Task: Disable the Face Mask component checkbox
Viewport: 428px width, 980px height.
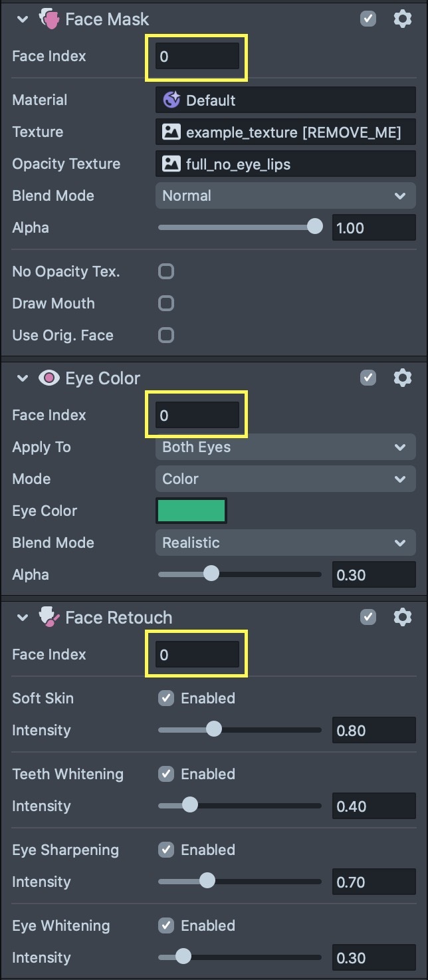Action: click(x=368, y=19)
